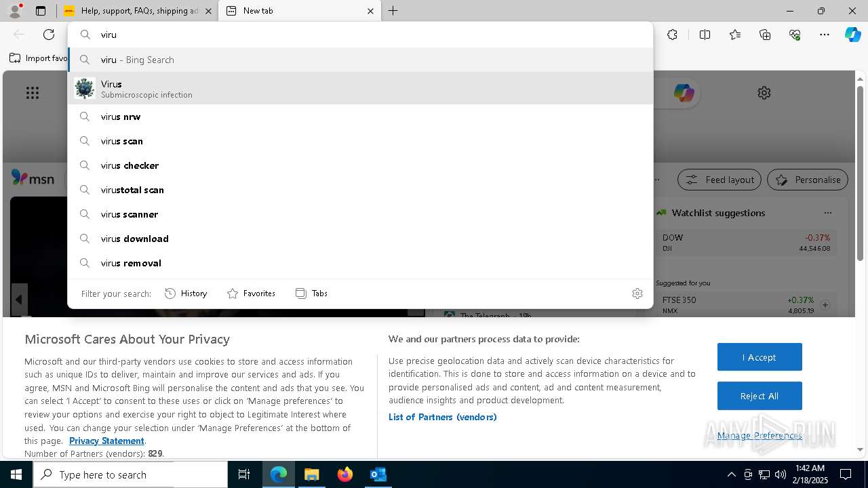The width and height of the screenshot is (868, 488).
Task: Select the Virus Submicroscopic infection suggestion
Action: coord(360,88)
